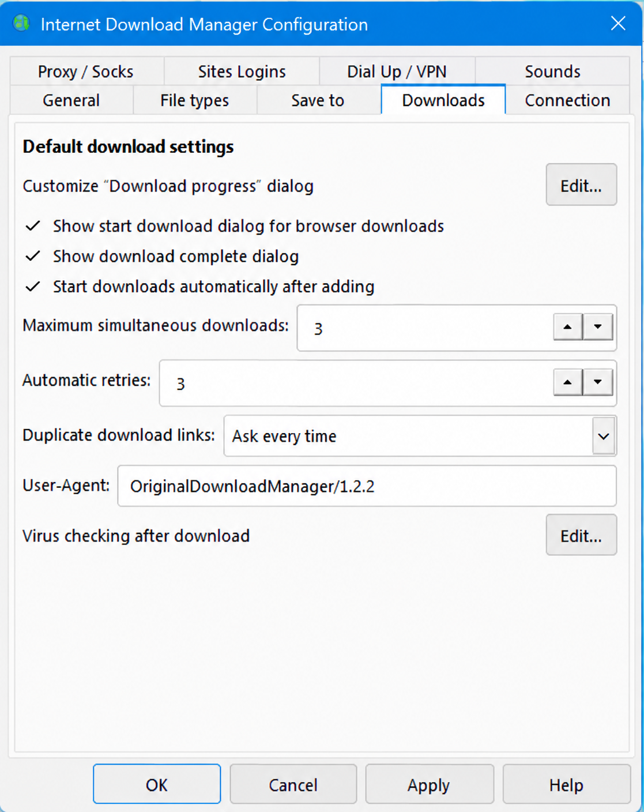Open the File types tab
Screen dimensions: 644x812
point(195,100)
